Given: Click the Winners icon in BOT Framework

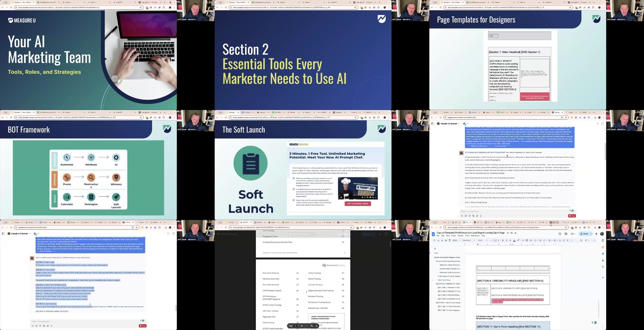Looking at the screenshot, I should coord(116,177).
